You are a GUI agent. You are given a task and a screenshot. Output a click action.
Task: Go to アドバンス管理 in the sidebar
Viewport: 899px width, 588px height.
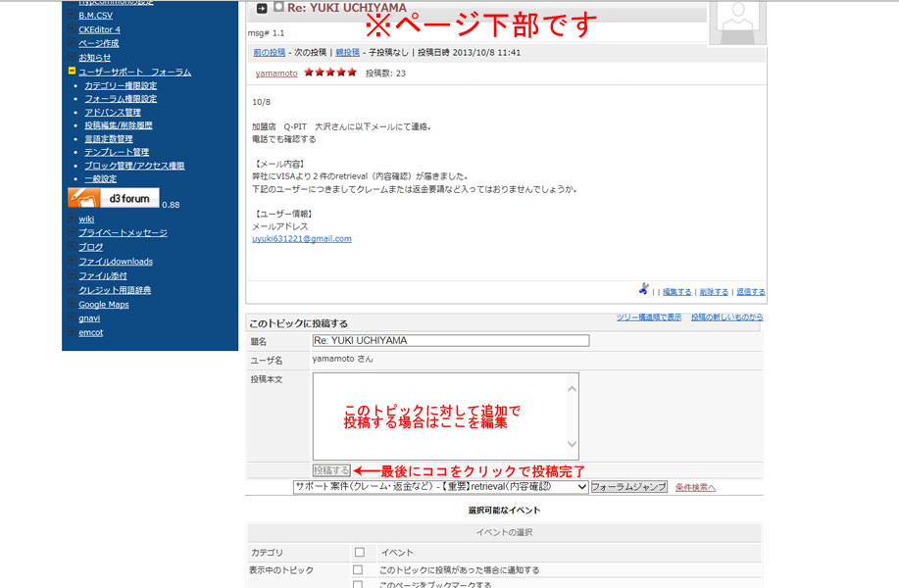[113, 113]
